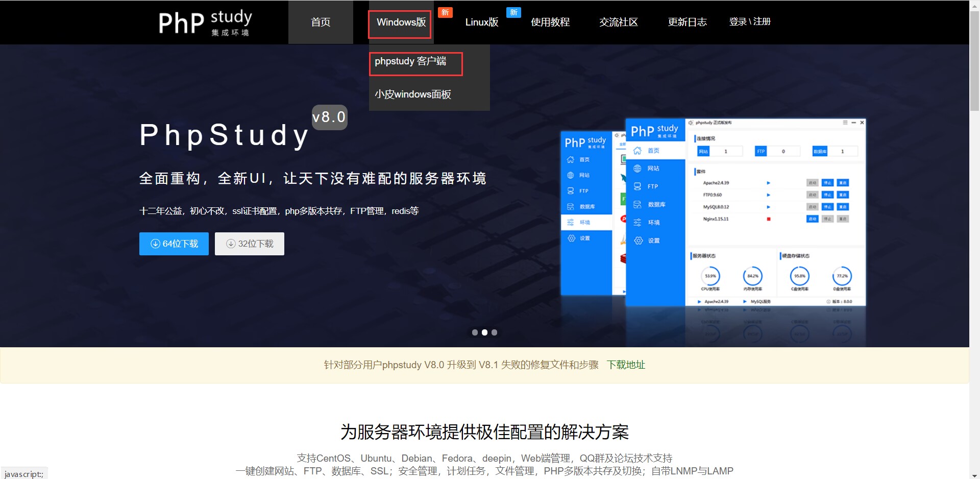Click the 登录\注册 link

pos(750,22)
